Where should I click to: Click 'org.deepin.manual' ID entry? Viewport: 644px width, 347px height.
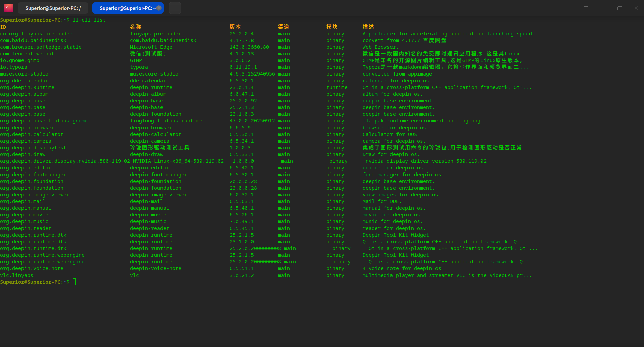tap(26, 208)
